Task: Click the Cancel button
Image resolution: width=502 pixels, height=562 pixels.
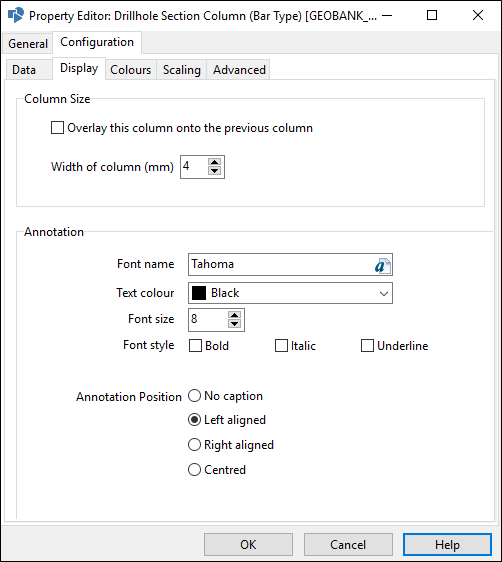Action: [x=348, y=544]
